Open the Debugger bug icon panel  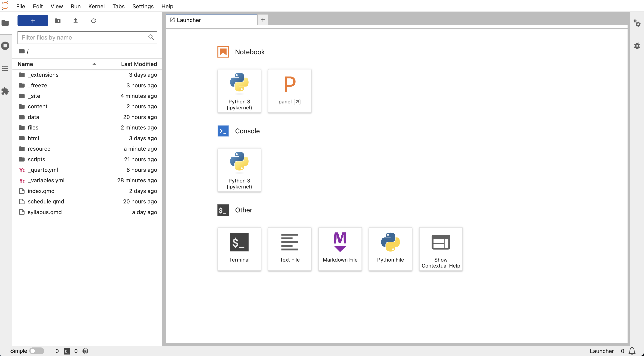pos(637,46)
